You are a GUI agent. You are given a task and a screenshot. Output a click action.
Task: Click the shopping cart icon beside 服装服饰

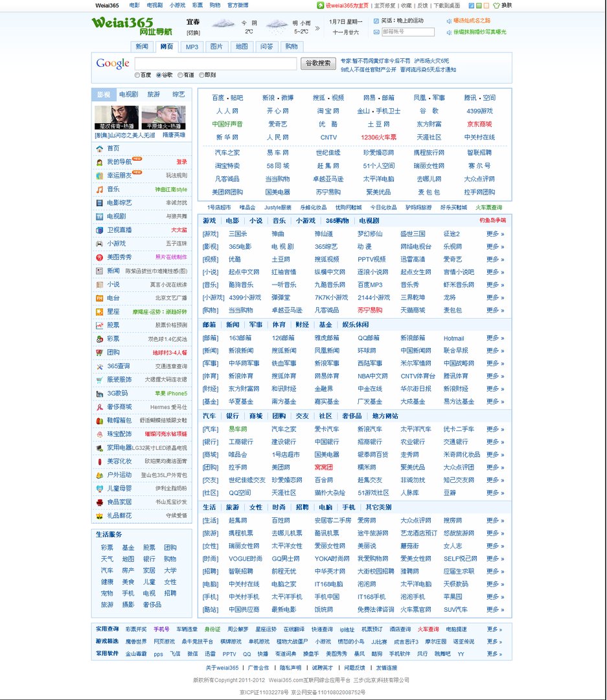[100, 380]
